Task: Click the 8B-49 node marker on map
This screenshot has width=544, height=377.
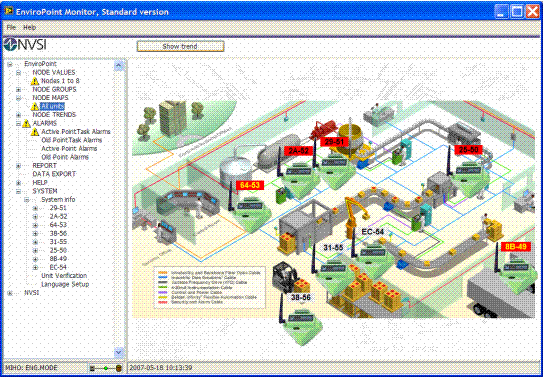Action: point(516,247)
